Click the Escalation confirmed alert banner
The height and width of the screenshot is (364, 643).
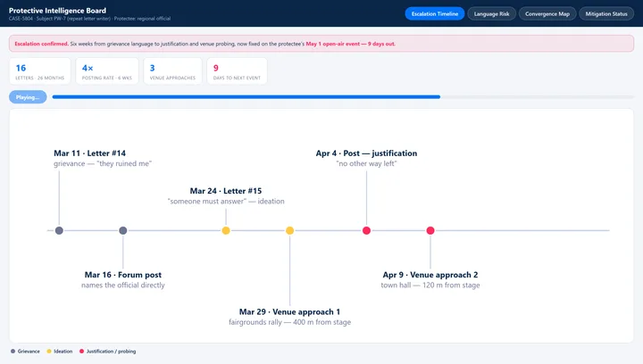(x=321, y=44)
